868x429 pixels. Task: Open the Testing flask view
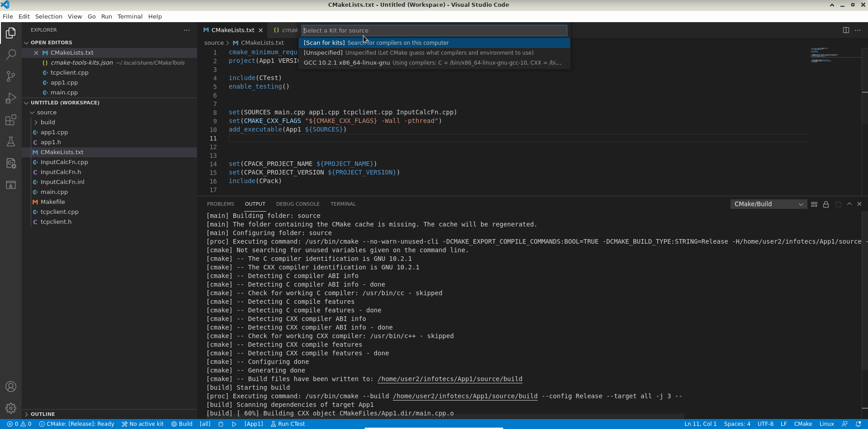click(11, 141)
